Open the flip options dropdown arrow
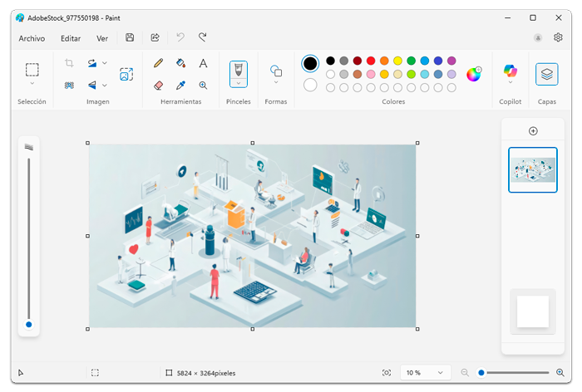Image resolution: width=582 pixels, height=392 pixels. tap(105, 86)
